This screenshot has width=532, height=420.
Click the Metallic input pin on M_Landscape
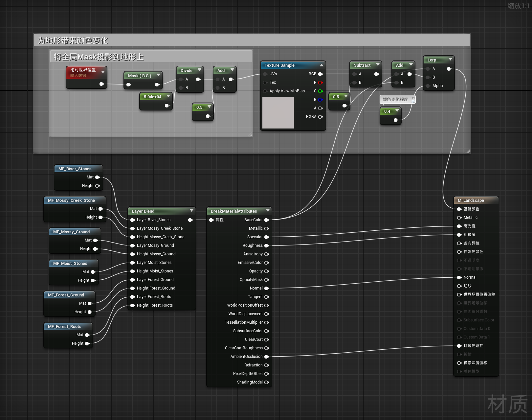coord(459,218)
